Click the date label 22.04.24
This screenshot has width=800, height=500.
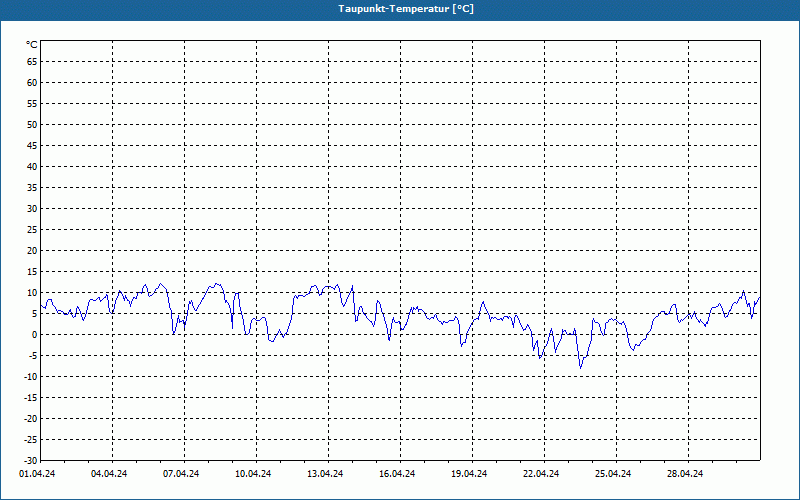(x=541, y=474)
